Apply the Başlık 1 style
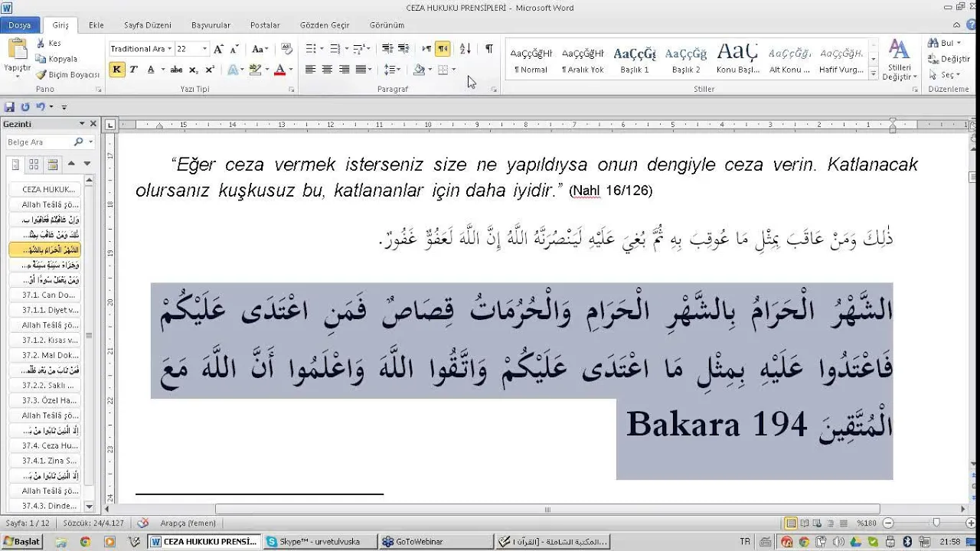Image resolution: width=980 pixels, height=551 pixels. [x=635, y=60]
